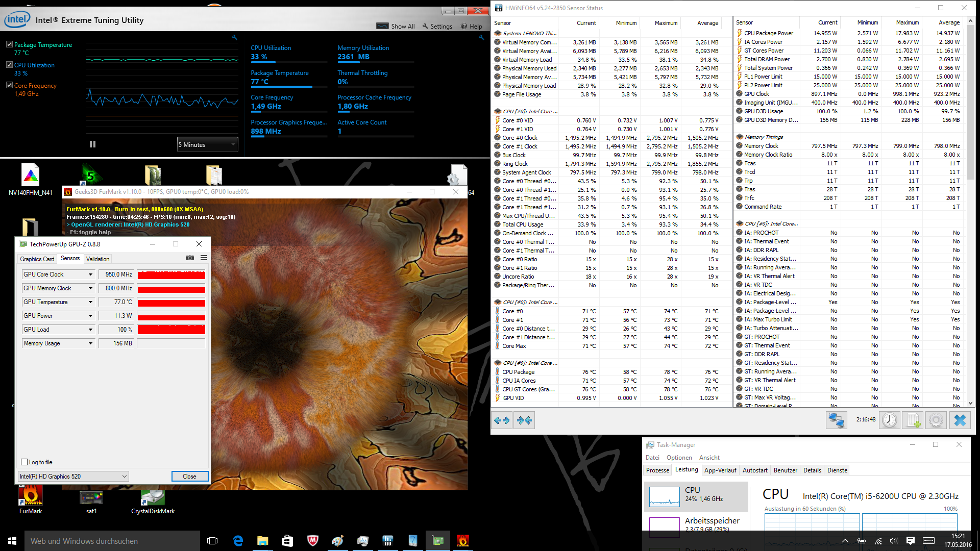Click the GPU-Z Close button
This screenshot has width=980, height=551.
click(189, 477)
